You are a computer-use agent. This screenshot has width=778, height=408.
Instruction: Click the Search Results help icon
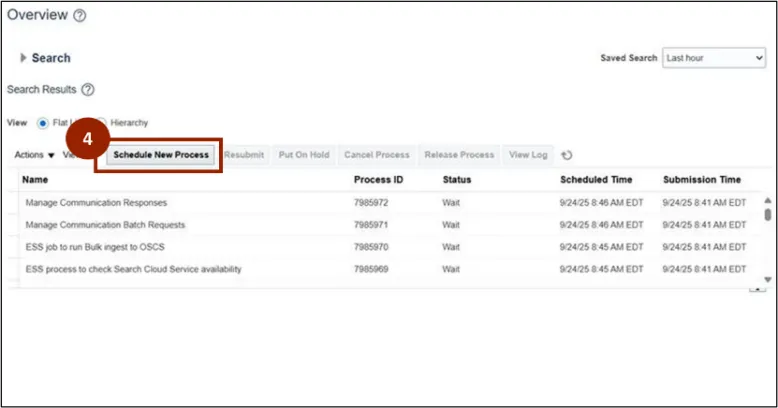pos(88,90)
